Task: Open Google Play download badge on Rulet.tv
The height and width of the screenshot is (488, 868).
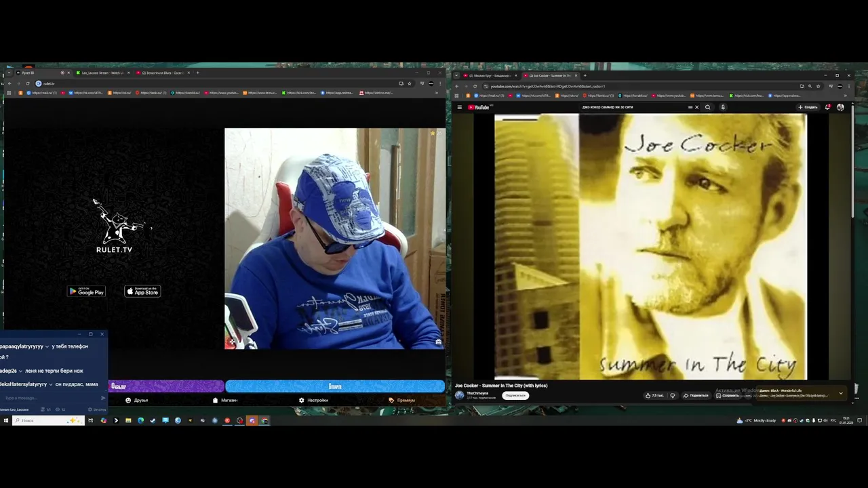Action: pyautogui.click(x=86, y=291)
